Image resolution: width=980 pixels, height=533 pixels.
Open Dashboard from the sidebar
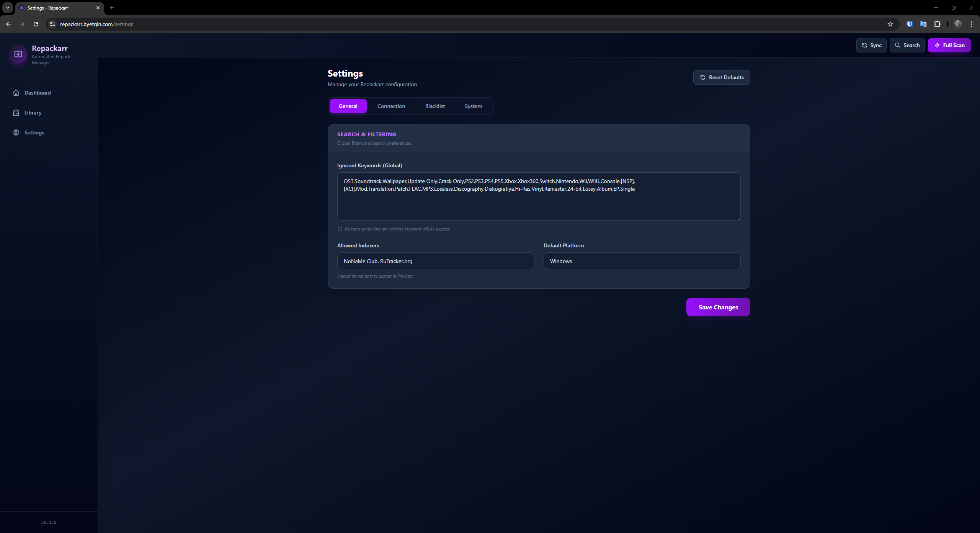click(37, 93)
